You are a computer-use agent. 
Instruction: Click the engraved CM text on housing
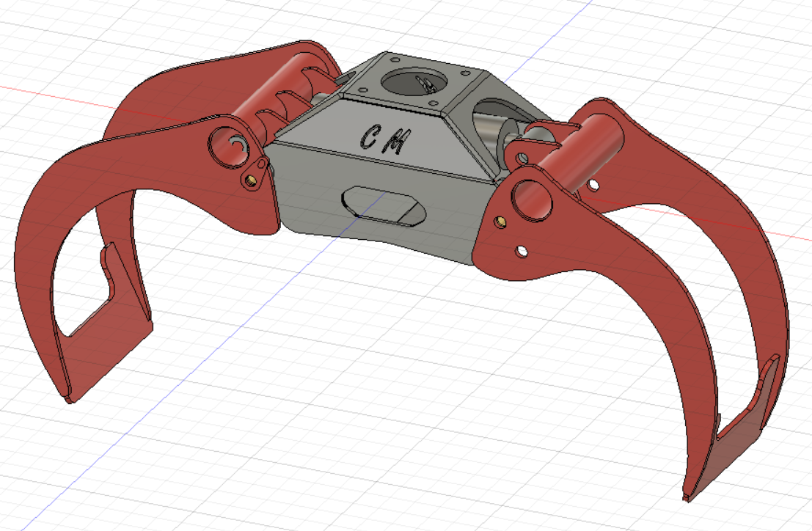(x=384, y=139)
